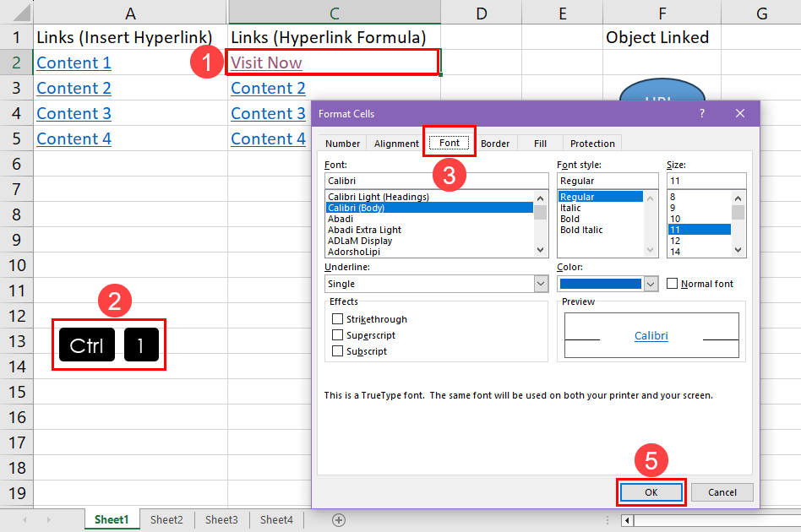
Task: Select Calibri Light (Headings) font
Action: click(x=378, y=197)
